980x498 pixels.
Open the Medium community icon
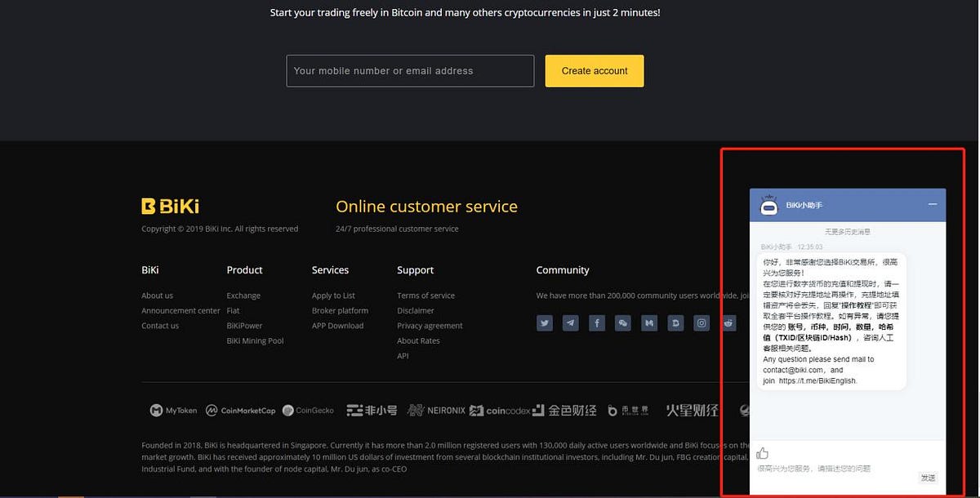click(649, 323)
